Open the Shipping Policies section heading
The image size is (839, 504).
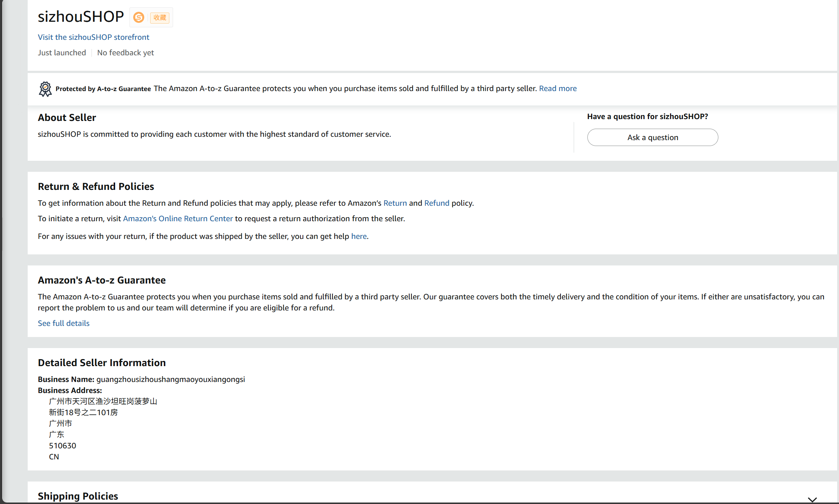pos(78,496)
